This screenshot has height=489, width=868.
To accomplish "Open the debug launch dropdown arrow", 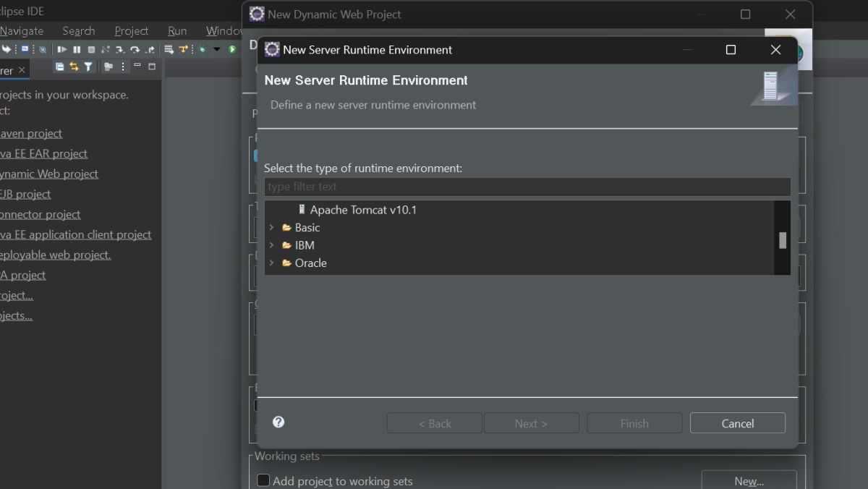I will point(216,49).
